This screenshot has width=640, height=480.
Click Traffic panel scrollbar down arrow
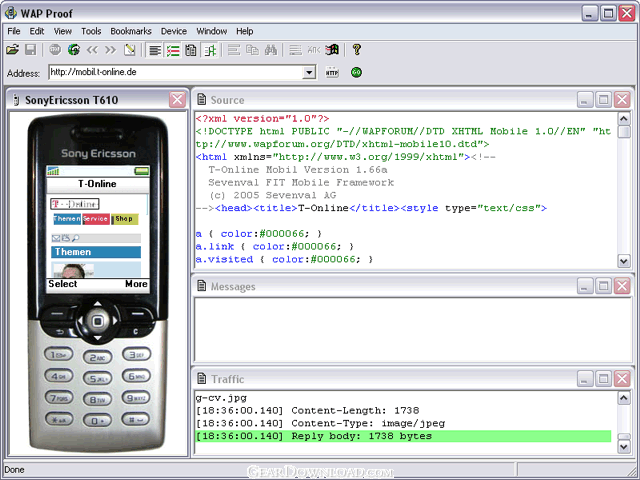(x=624, y=447)
